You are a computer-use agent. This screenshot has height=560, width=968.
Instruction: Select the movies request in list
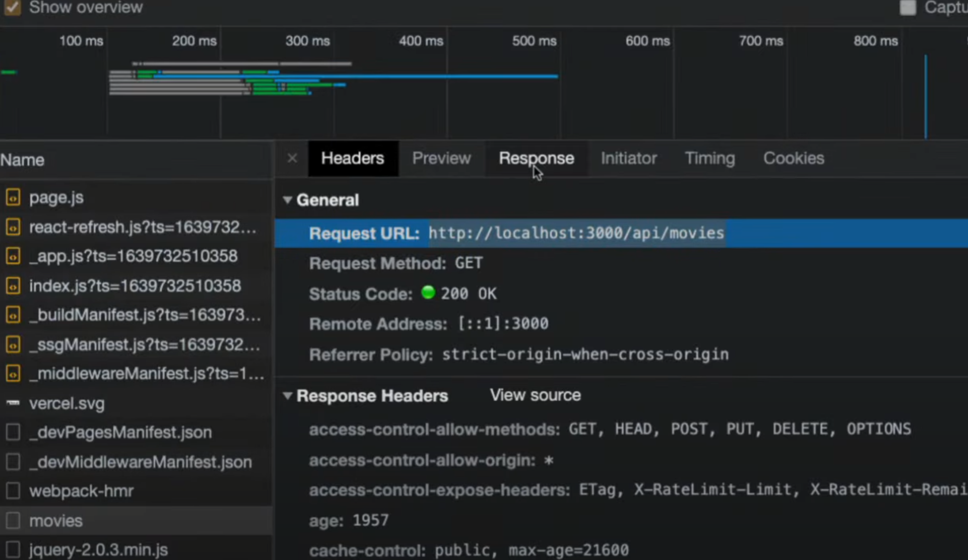tap(56, 521)
